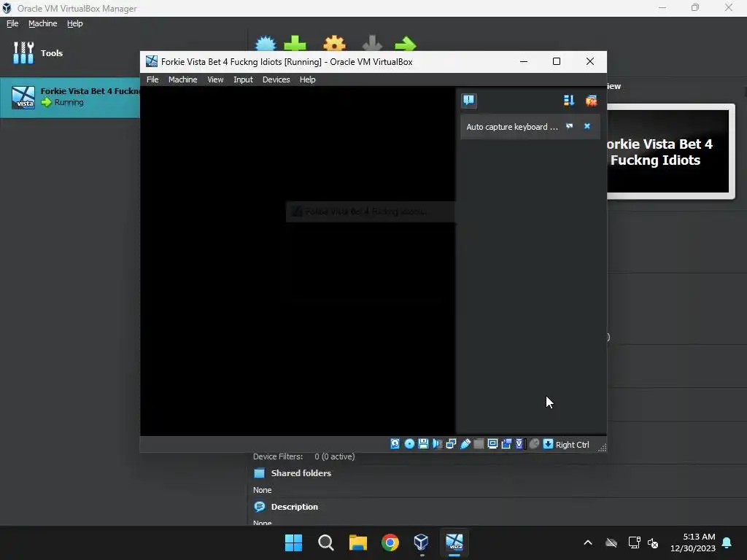Viewport: 747px width, 560px height.
Task: Open the Machine menu in the VM window
Action: click(182, 79)
